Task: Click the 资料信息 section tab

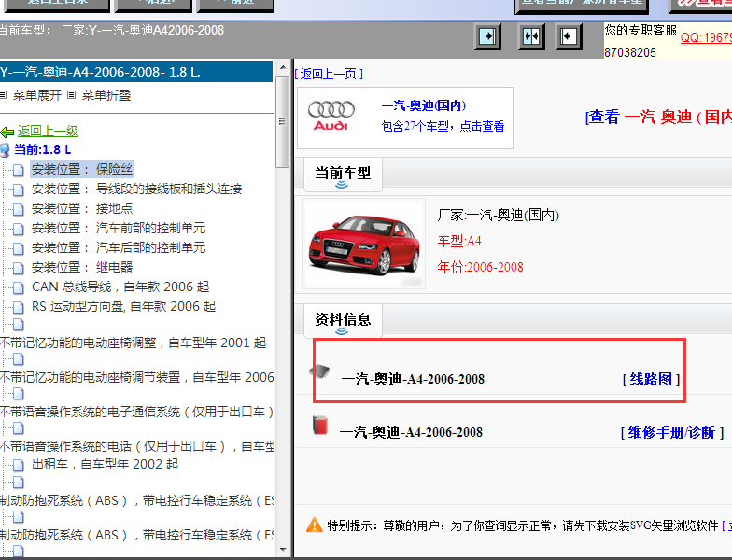Action: click(x=343, y=321)
